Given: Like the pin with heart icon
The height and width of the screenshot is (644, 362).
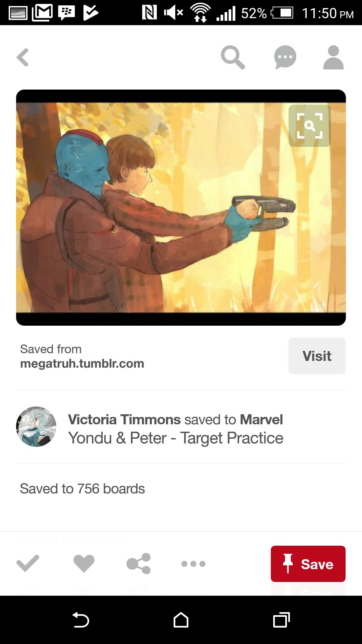Looking at the screenshot, I should pos(84,563).
